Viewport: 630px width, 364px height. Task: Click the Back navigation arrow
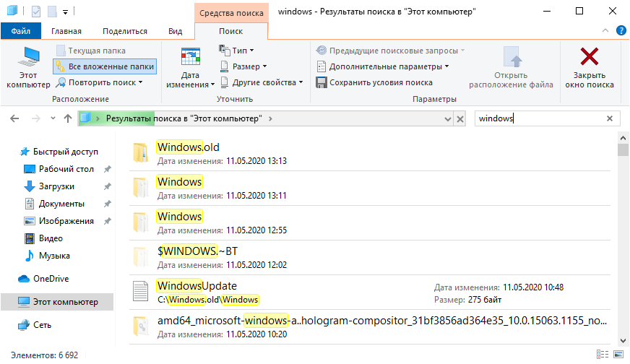click(16, 118)
